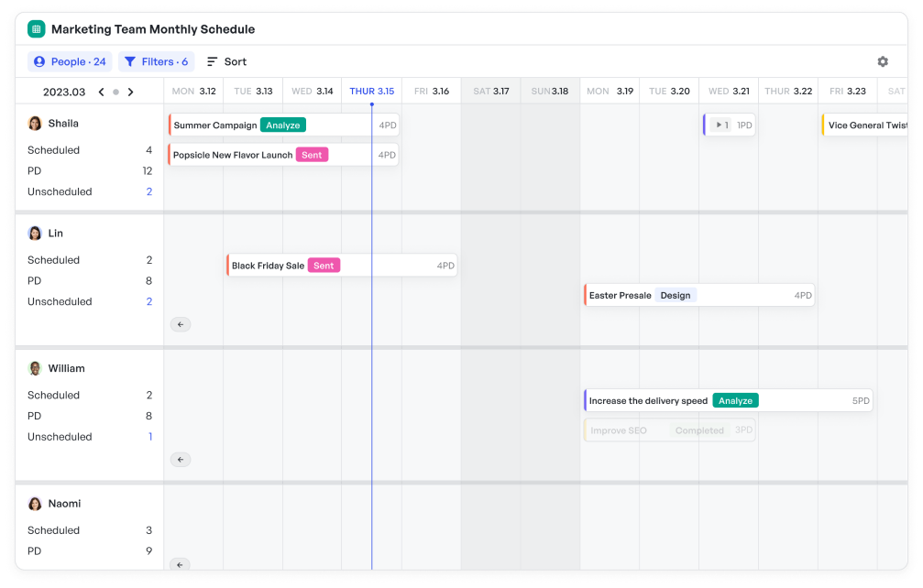Image resolution: width=923 pixels, height=588 pixels.
Task: Expand the collapsed 1PD task card
Action: pos(721,125)
